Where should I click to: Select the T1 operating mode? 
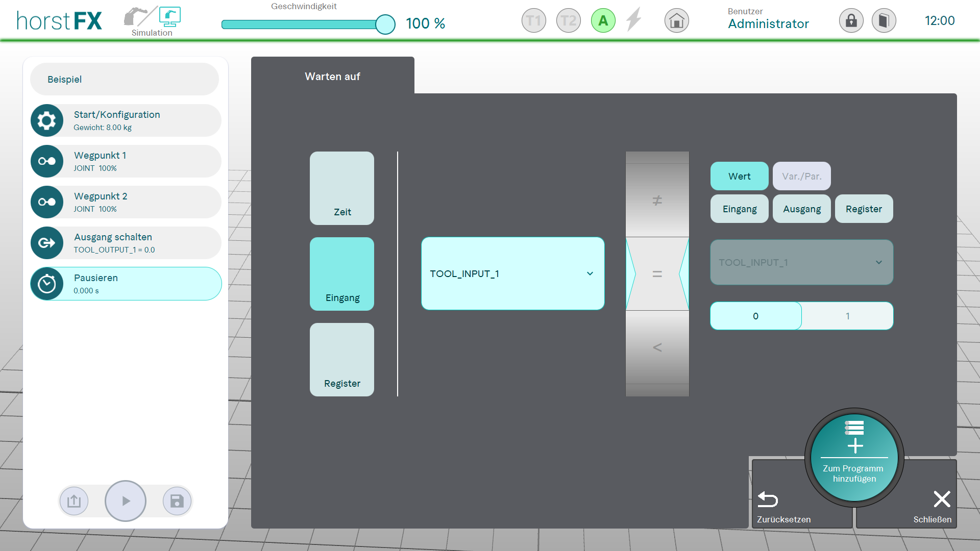click(533, 21)
